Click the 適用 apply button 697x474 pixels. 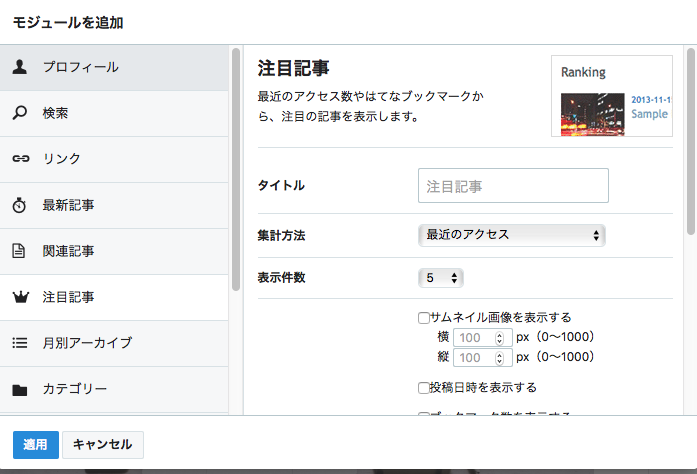tap(36, 445)
